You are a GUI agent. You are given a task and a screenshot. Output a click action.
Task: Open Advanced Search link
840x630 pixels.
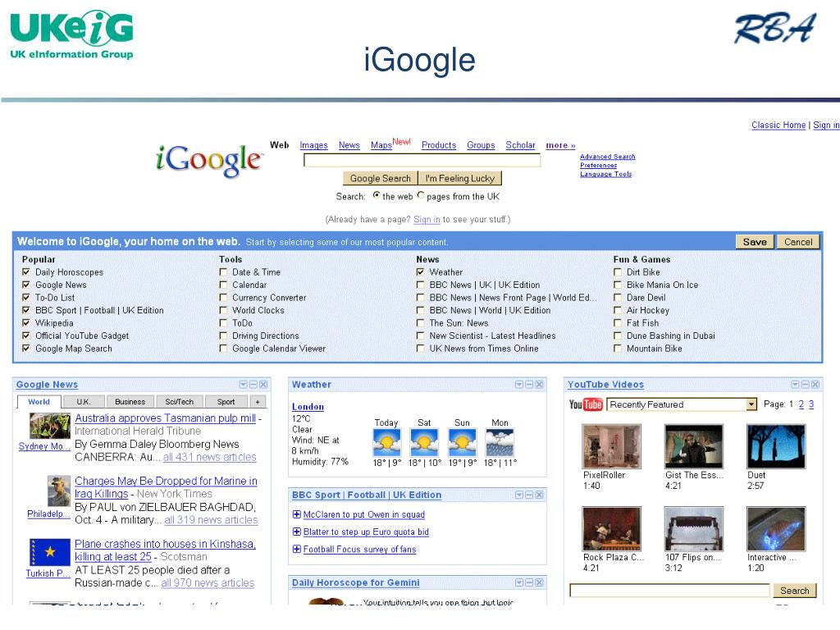tap(608, 157)
